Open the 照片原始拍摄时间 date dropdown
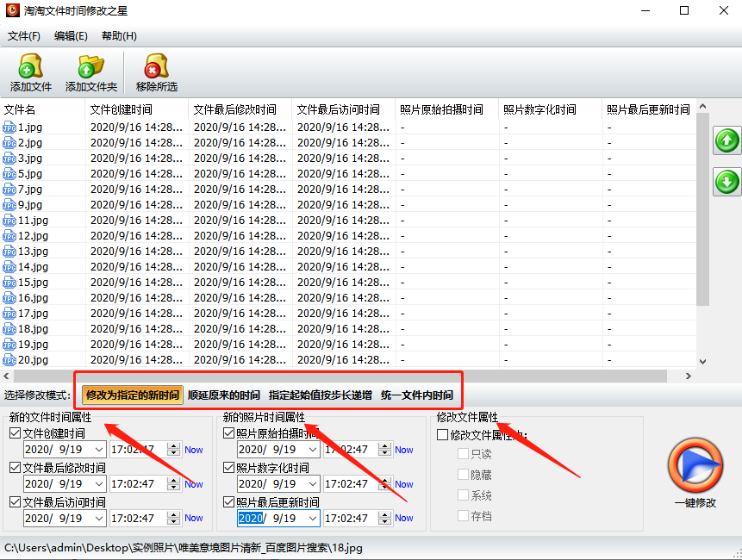The height and width of the screenshot is (560, 742). tap(313, 450)
